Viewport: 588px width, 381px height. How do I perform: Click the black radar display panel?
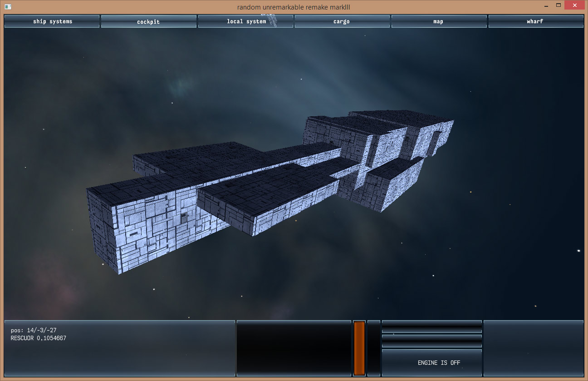294,348
